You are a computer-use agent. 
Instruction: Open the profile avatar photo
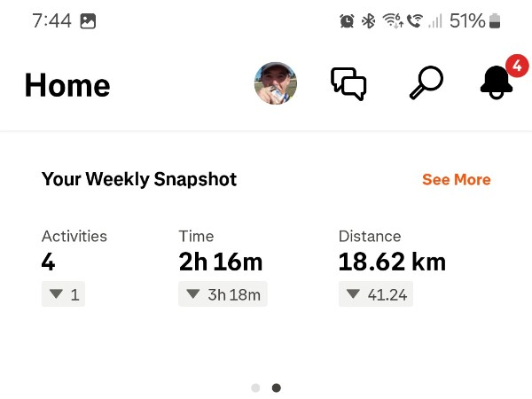pyautogui.click(x=276, y=83)
